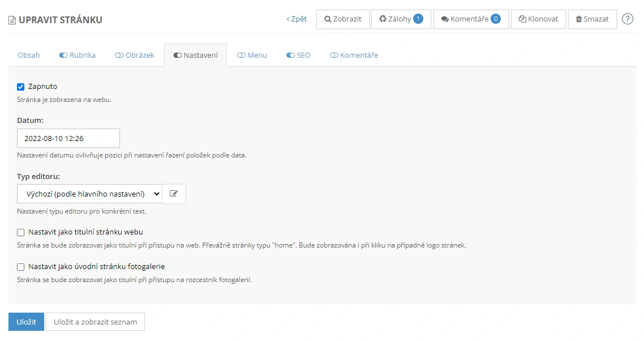Click the Zálohy count badge

pyautogui.click(x=418, y=19)
